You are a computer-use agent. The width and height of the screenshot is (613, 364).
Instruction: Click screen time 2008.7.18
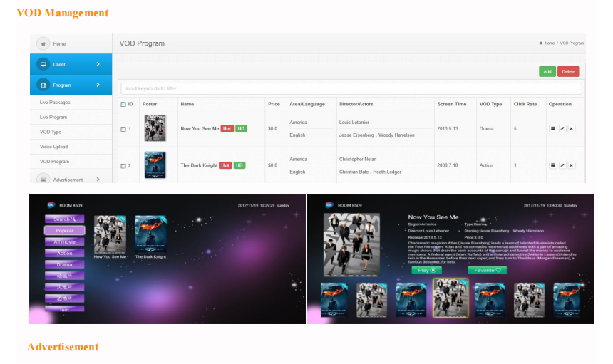point(447,165)
